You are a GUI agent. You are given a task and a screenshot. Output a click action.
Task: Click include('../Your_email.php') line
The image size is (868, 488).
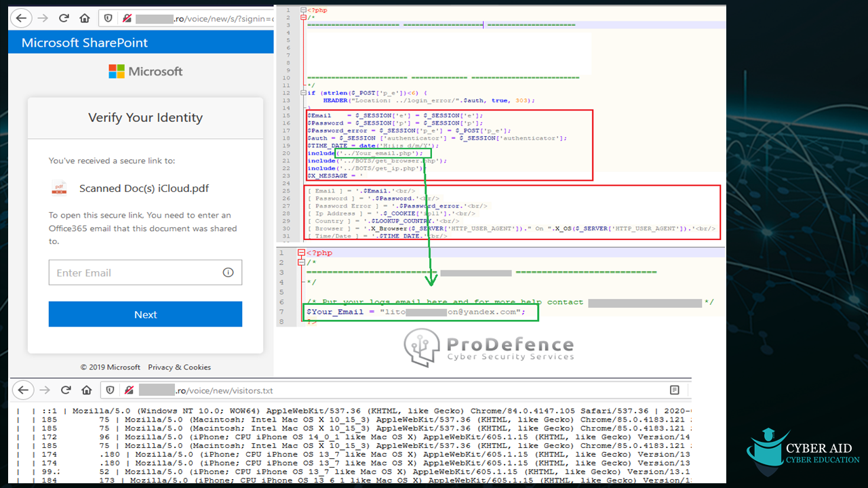[x=365, y=153]
